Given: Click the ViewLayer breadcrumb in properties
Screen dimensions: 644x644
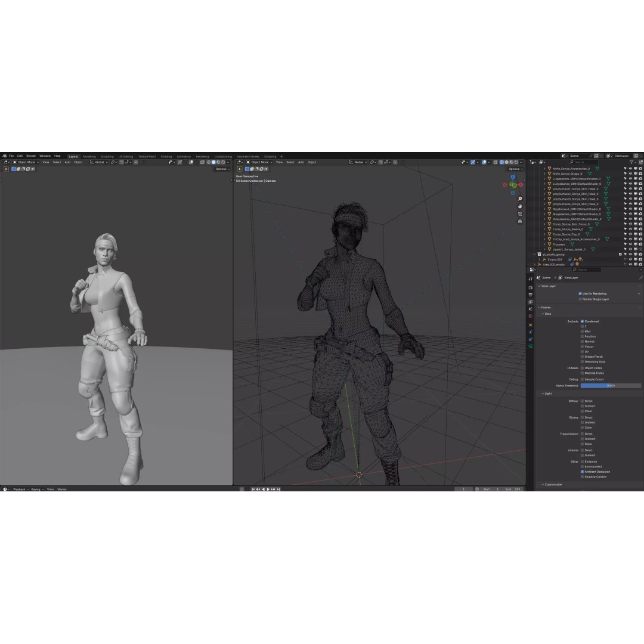Looking at the screenshot, I should click(571, 278).
